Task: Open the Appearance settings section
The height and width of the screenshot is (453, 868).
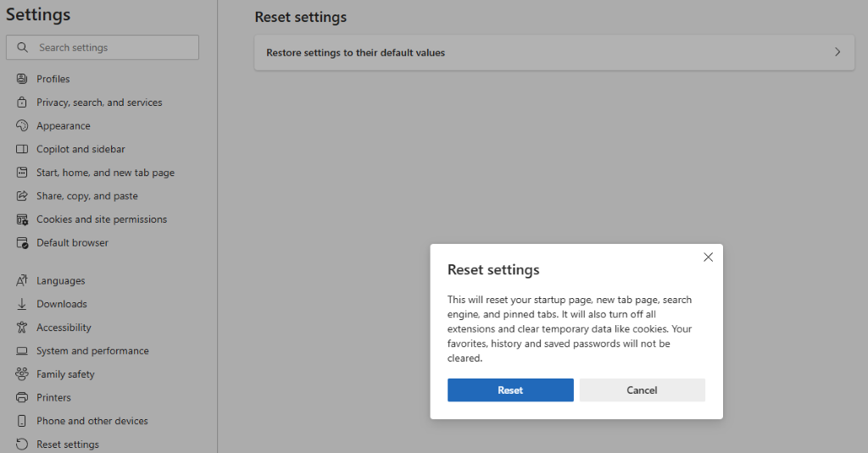Action: pyautogui.click(x=63, y=126)
